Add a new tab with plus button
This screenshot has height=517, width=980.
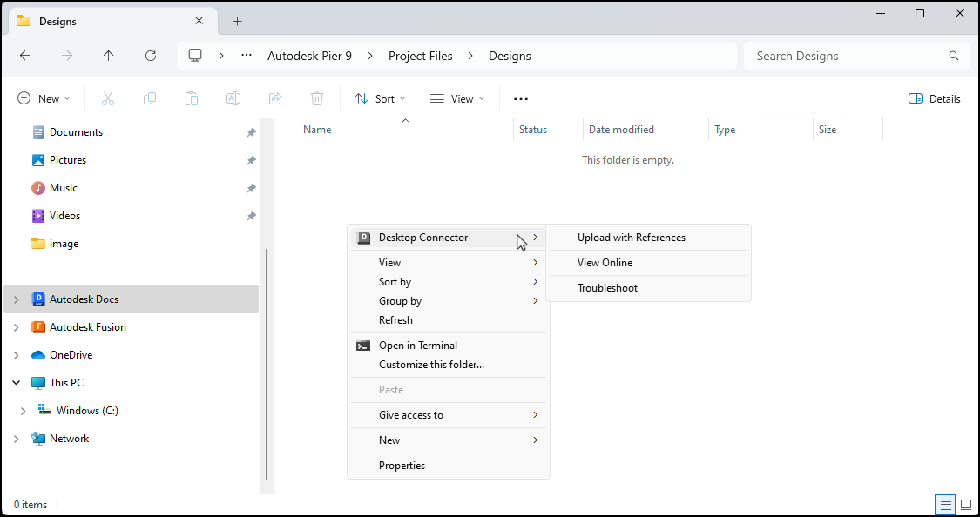237,22
